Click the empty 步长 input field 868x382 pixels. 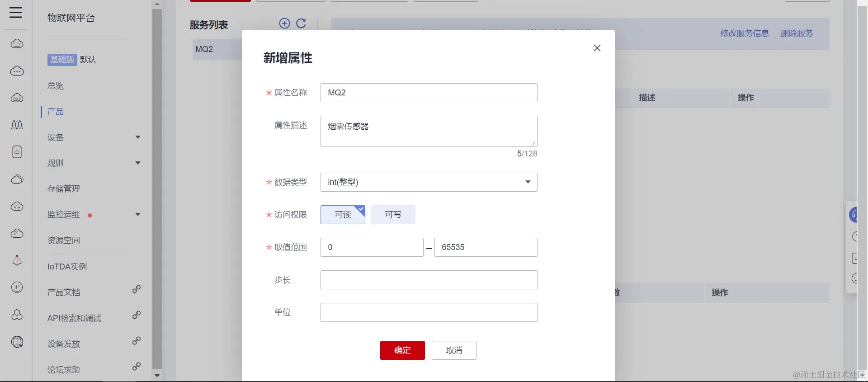429,280
